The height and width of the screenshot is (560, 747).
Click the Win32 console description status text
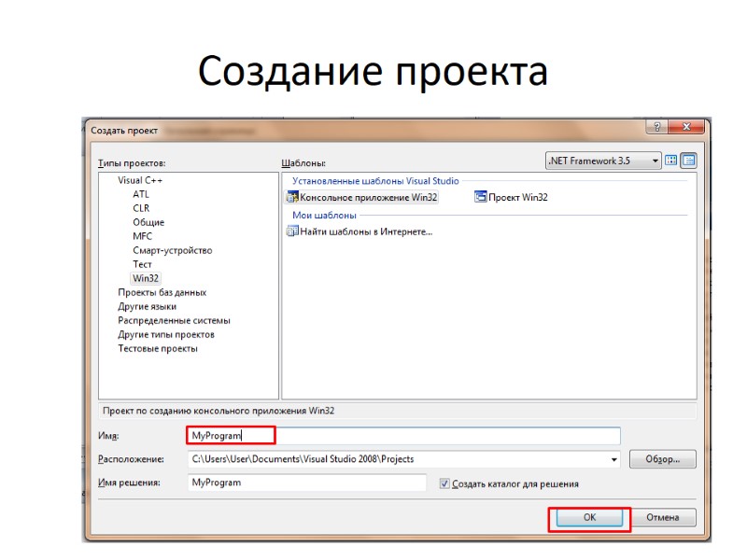(218, 411)
